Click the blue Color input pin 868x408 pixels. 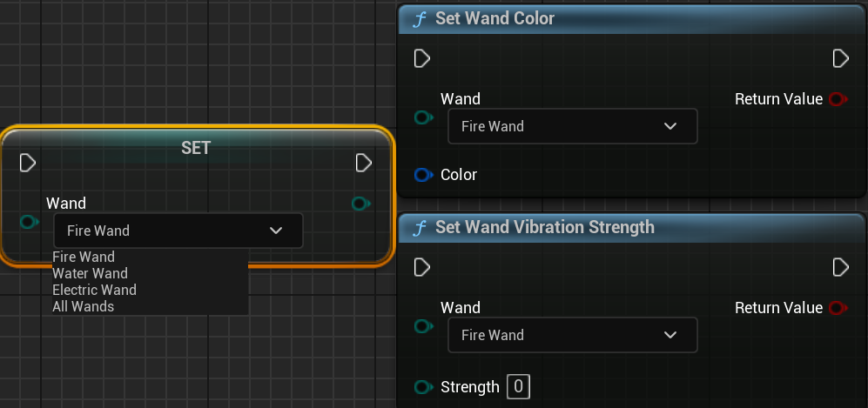point(424,175)
